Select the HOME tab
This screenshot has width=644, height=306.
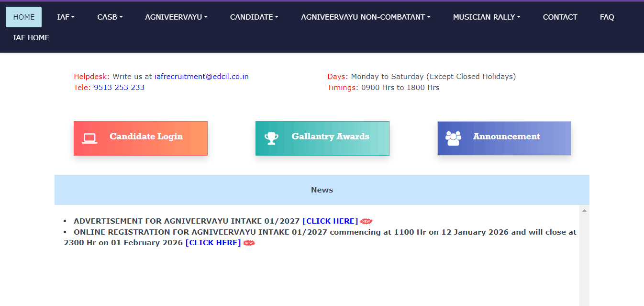(x=23, y=17)
